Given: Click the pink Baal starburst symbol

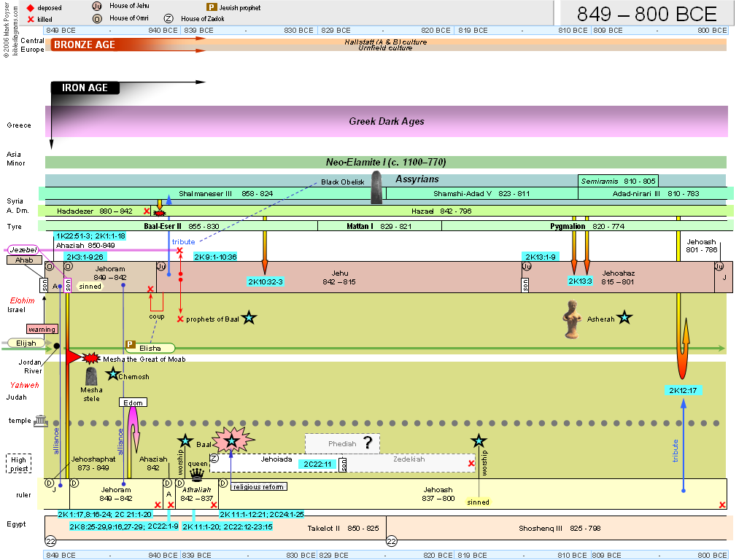Looking at the screenshot, I should [231, 441].
